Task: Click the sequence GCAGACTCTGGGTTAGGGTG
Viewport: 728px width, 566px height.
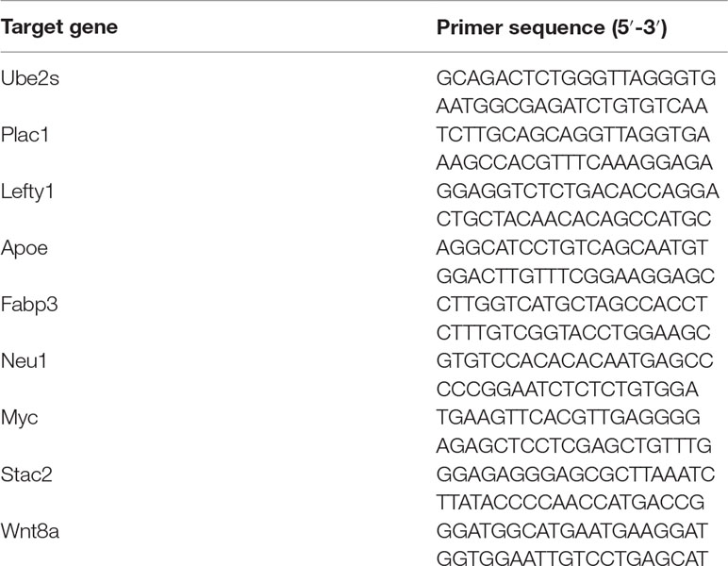Action: 576,78
